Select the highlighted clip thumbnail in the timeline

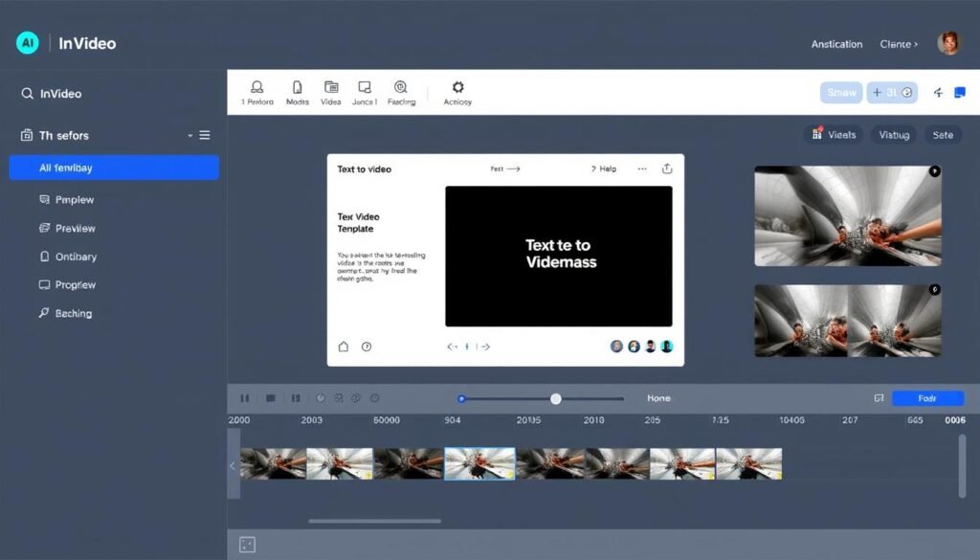pos(480,463)
